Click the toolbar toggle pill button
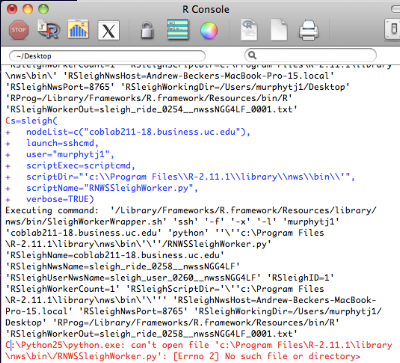 pos(396,9)
